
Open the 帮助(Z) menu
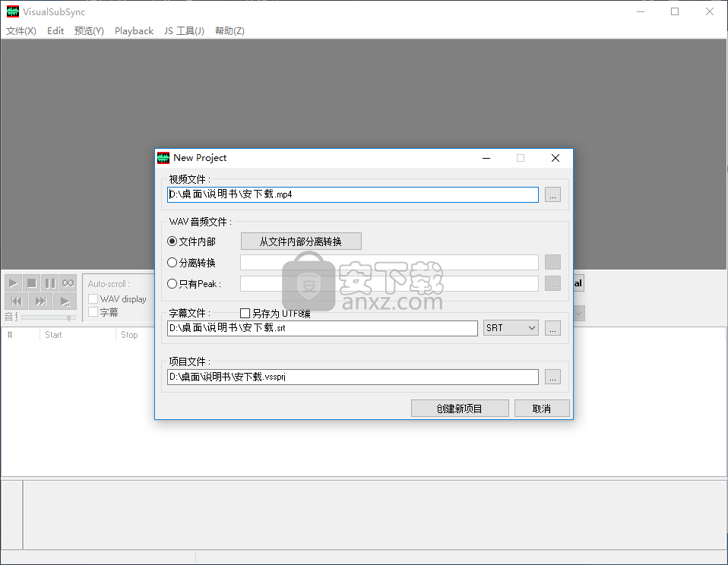(229, 30)
